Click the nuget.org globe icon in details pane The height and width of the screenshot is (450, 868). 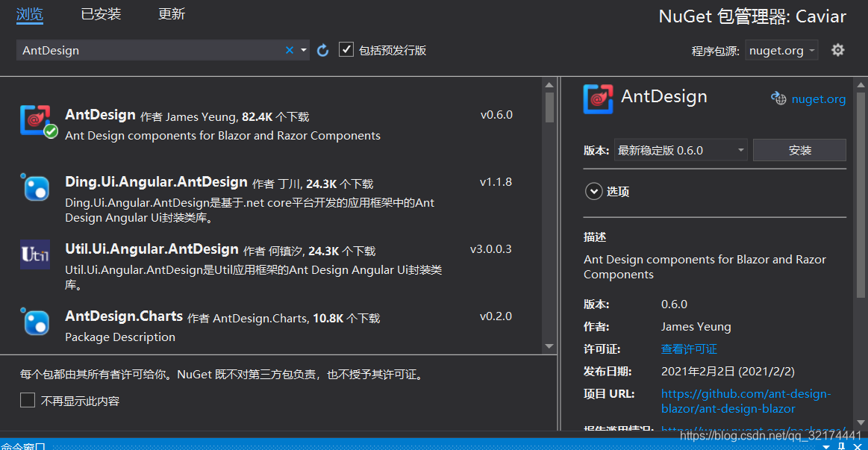(x=778, y=98)
